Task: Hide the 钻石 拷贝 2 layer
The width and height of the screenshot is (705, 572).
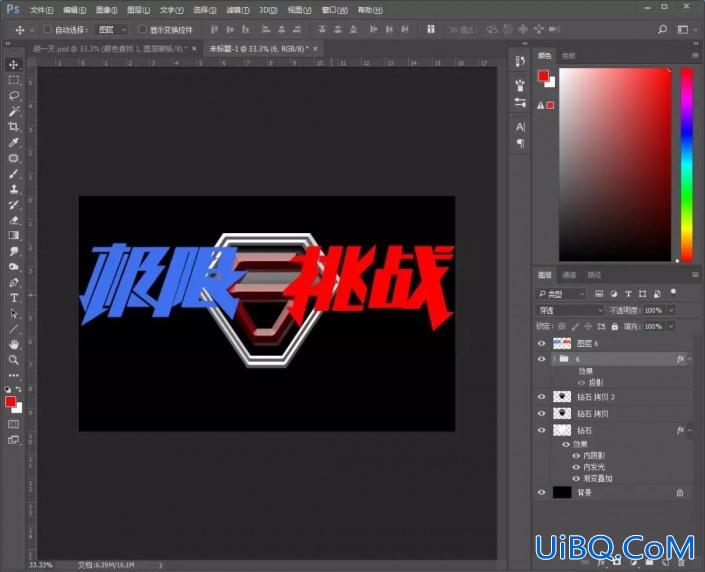Action: tap(541, 397)
